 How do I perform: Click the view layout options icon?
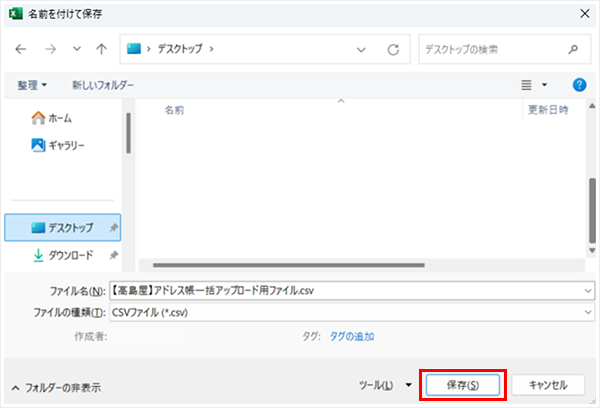527,85
